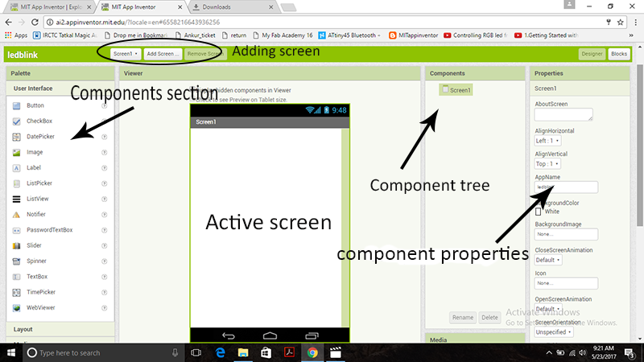Viewport: 644px width, 362px height.
Task: Show hidden taskbar tray icons
Action: coord(549,352)
